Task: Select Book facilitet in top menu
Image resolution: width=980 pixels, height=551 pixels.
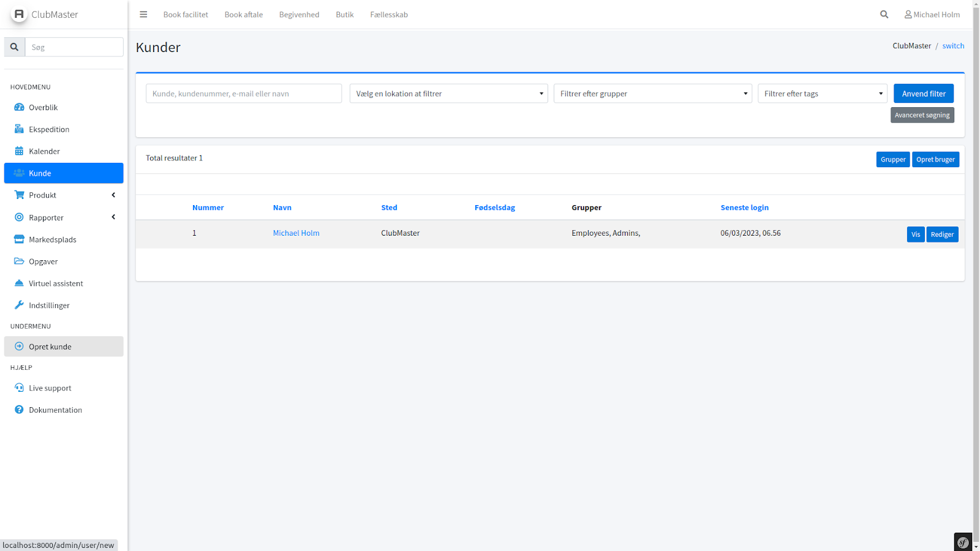Action: (x=186, y=15)
